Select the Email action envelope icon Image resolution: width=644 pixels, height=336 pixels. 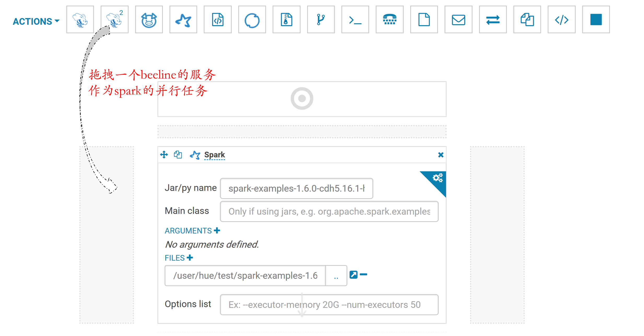(x=458, y=20)
